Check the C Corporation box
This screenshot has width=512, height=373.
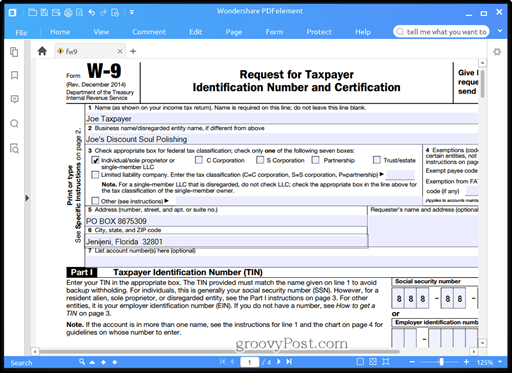tap(199, 160)
